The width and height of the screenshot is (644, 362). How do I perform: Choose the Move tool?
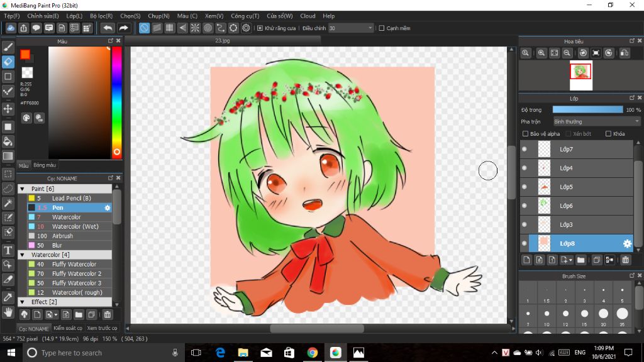pyautogui.click(x=8, y=109)
